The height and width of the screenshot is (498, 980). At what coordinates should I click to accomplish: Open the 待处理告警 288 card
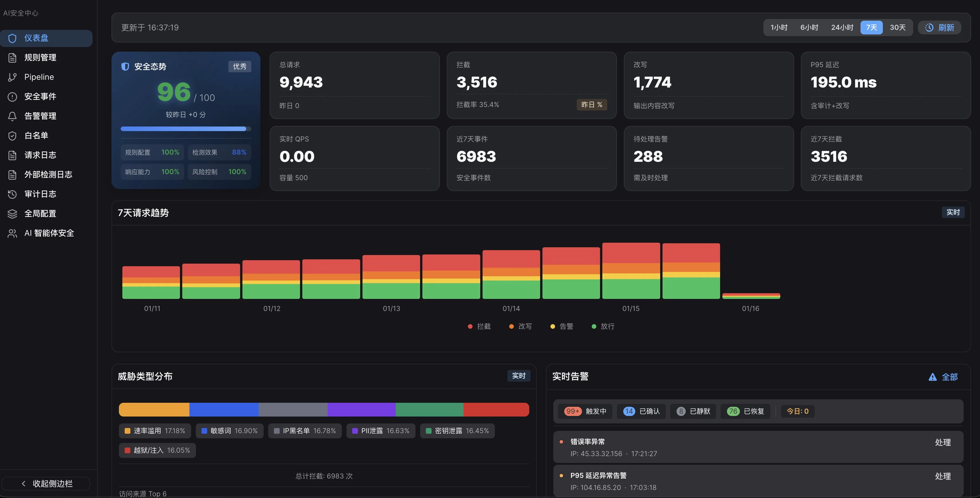click(x=708, y=158)
